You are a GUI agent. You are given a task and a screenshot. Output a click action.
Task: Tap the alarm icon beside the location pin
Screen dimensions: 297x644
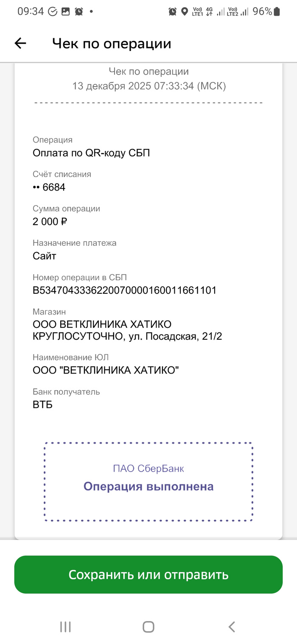coord(172,11)
